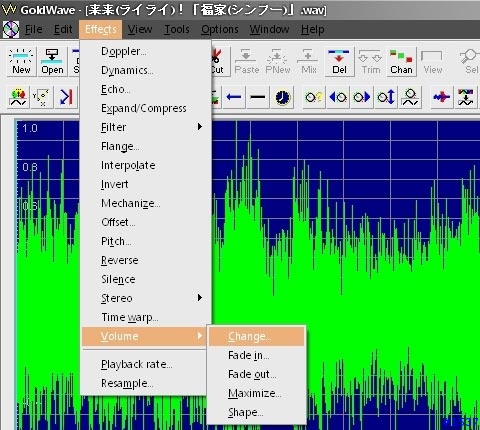Click the Chan channel toolbar button
Screen dimensions: 480x430
point(401,62)
